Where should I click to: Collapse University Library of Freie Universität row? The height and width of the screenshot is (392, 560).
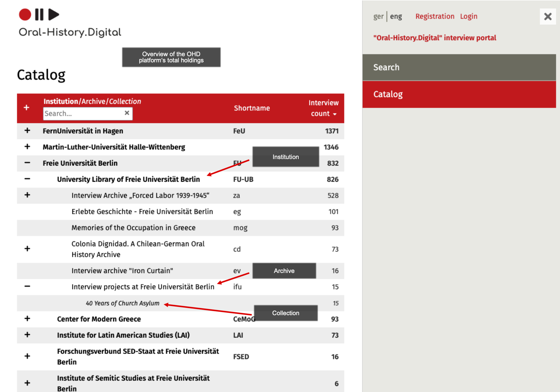pos(27,179)
